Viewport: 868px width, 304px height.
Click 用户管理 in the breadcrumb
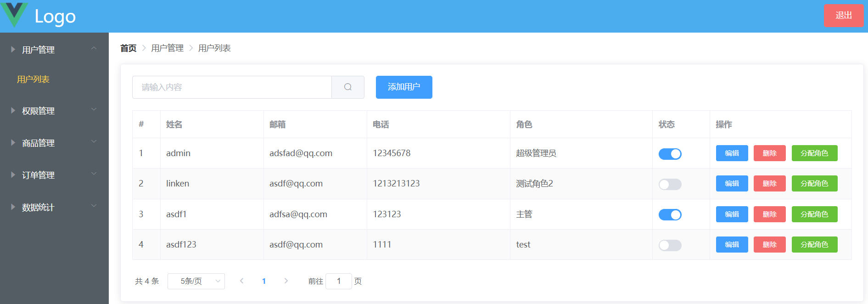[x=167, y=48]
